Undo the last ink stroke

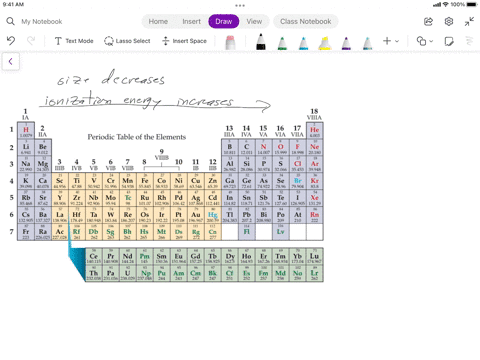pyautogui.click(x=11, y=41)
